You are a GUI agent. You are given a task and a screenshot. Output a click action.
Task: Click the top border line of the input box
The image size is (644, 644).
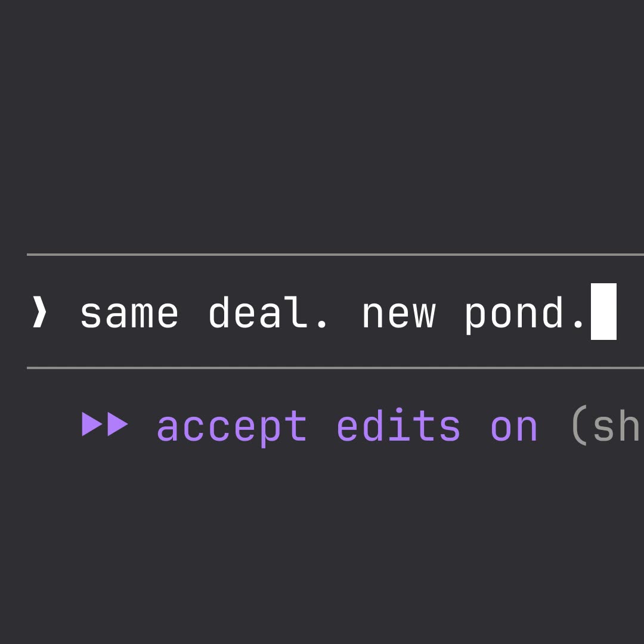coord(335,255)
